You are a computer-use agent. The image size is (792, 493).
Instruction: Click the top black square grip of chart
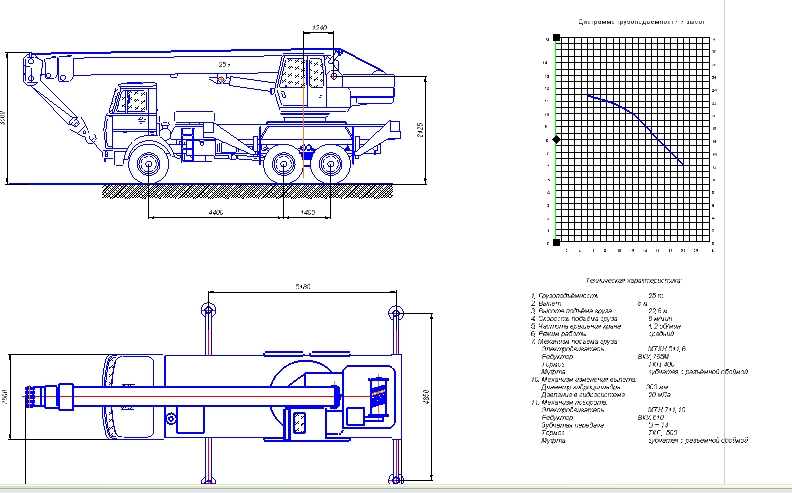(x=556, y=37)
